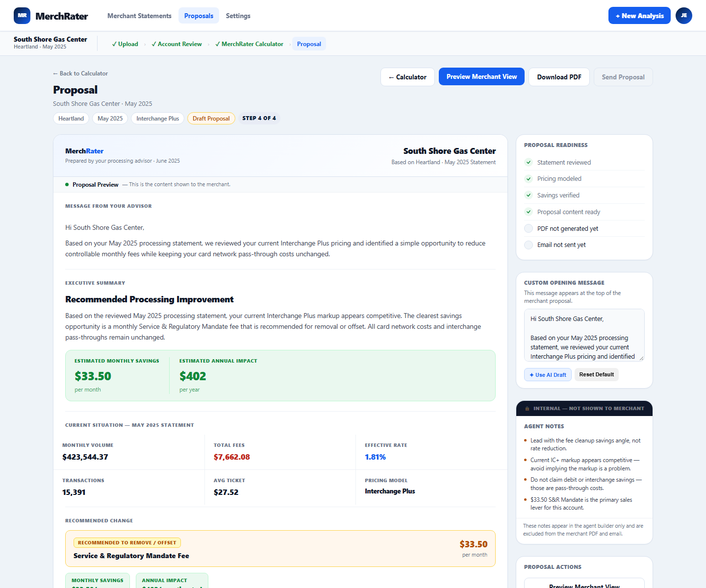Go to the MerchRater Calculator step
Image resolution: width=706 pixels, height=588 pixels.
click(x=249, y=44)
